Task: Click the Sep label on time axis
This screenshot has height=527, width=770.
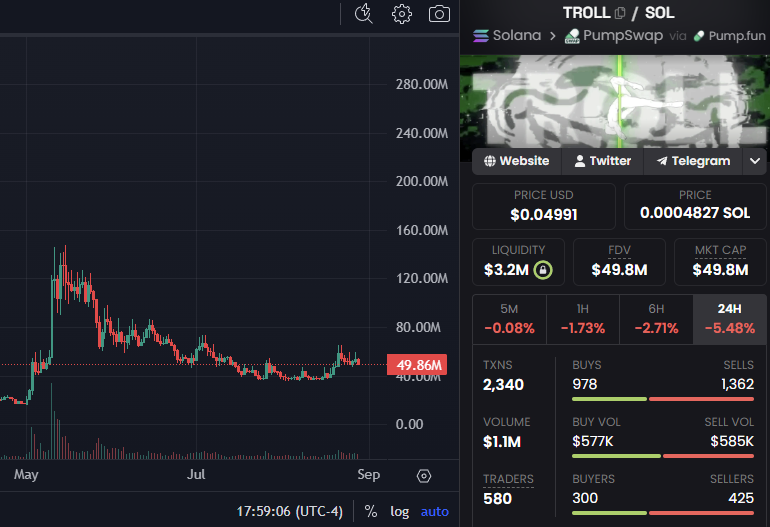Action: pos(369,475)
